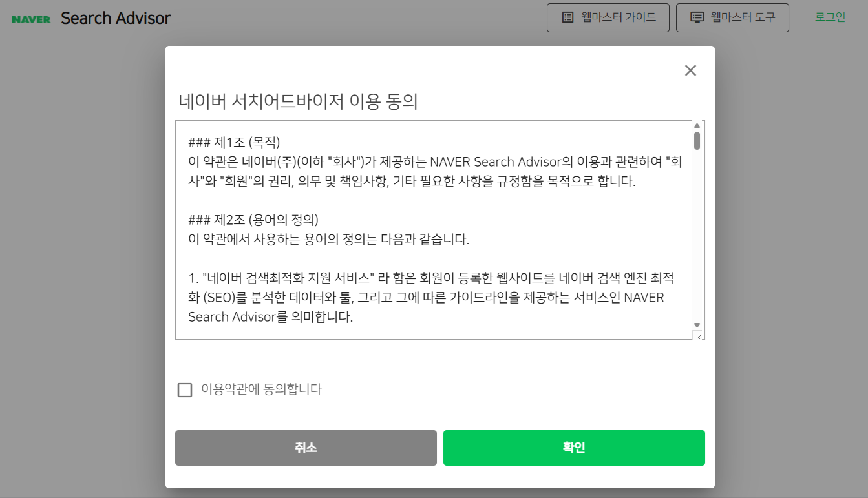Open 웹마스터 가이드 from the top navigation
This screenshot has width=868, height=498.
pyautogui.click(x=608, y=17)
